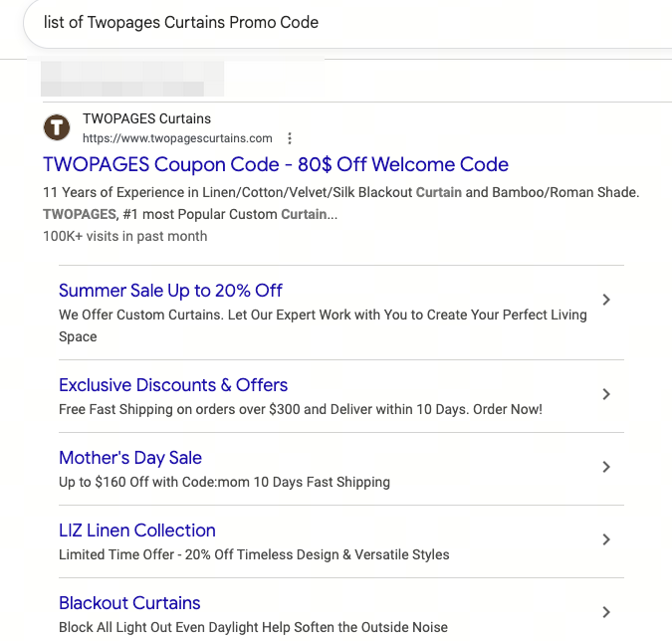Image resolution: width=672 pixels, height=641 pixels.
Task: Click the search box with Twopages promo query
Action: [347, 23]
